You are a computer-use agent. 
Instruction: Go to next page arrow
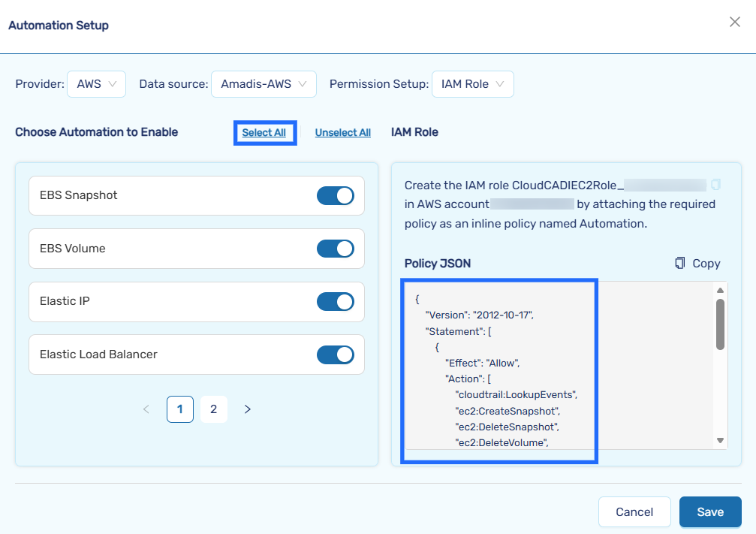point(248,409)
